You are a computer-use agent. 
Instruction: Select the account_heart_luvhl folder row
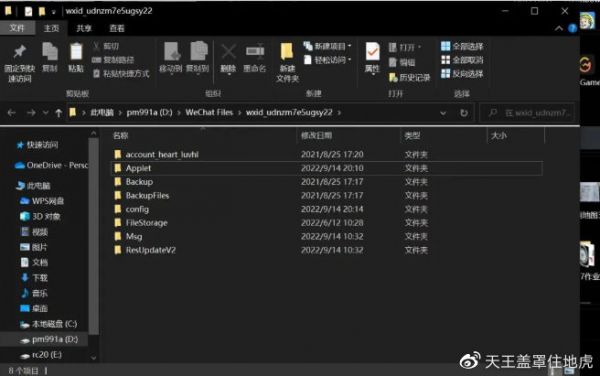tap(328, 155)
